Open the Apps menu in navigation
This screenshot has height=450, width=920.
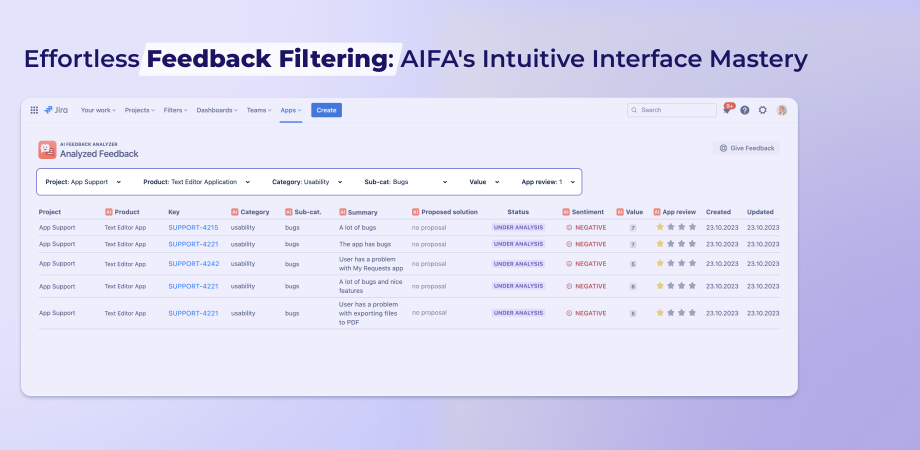point(290,110)
